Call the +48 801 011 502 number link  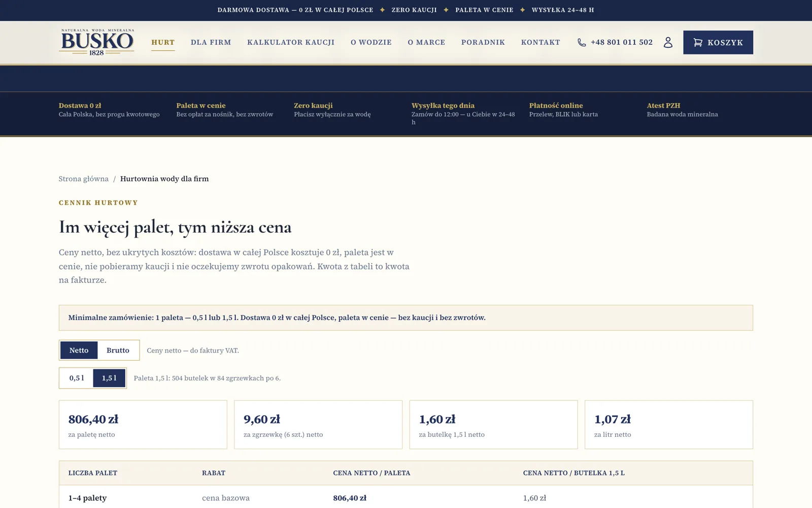[x=622, y=42]
